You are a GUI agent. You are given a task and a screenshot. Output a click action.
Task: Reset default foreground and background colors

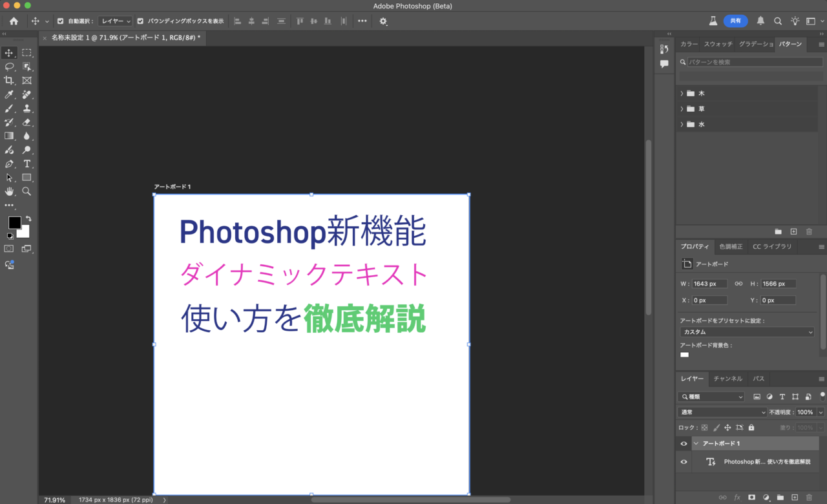click(x=9, y=236)
